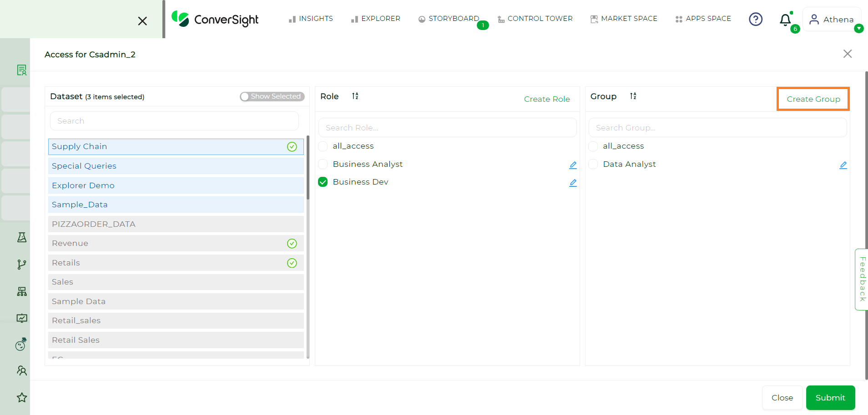Deselect the Supply Chain dataset checkmark

[292, 146]
